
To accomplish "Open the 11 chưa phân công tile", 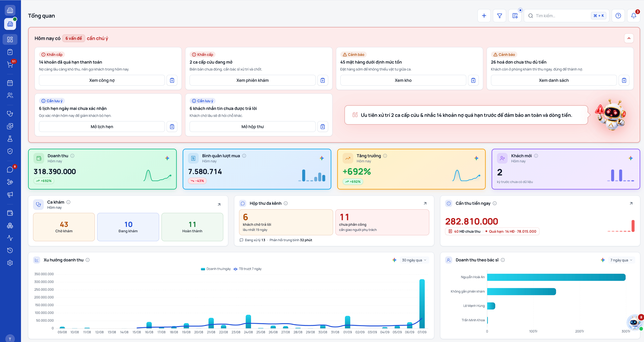I will pos(382,222).
